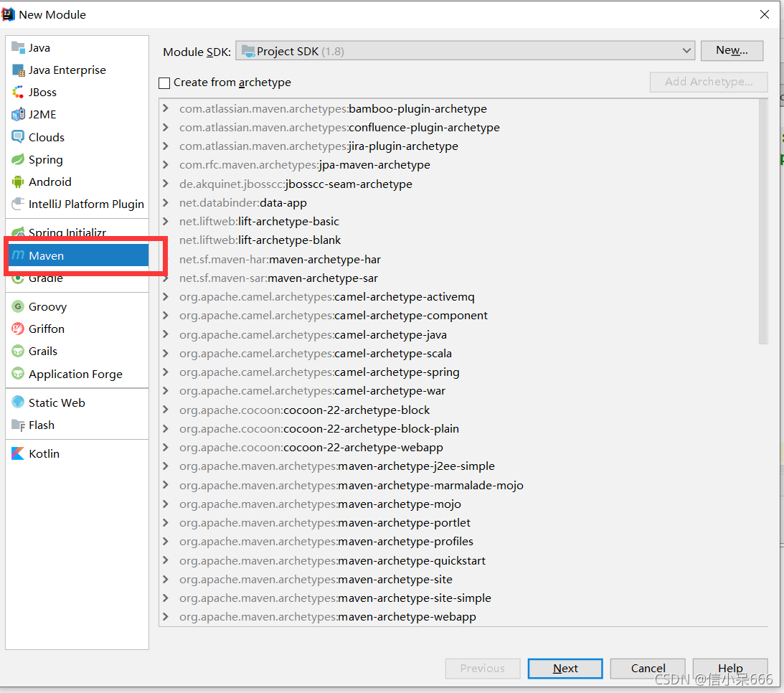The height and width of the screenshot is (693, 784).
Task: Click the Help button
Action: (730, 669)
